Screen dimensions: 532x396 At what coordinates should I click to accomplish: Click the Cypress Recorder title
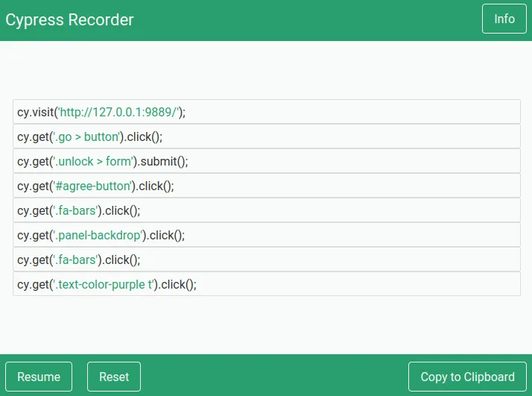point(70,20)
